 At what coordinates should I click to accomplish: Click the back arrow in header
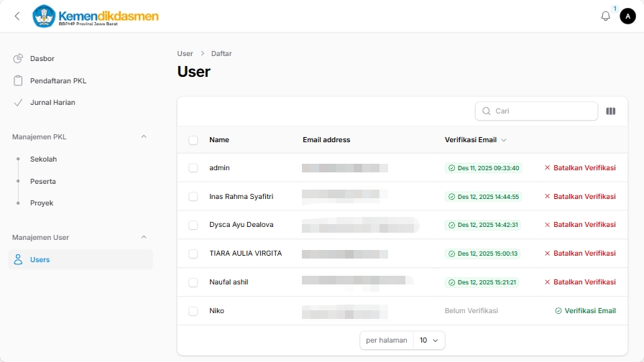pyautogui.click(x=17, y=16)
